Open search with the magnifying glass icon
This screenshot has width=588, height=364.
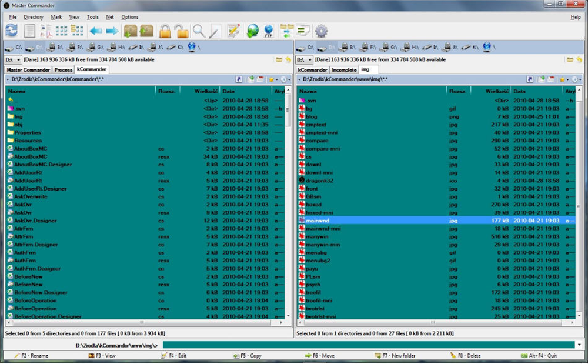tap(199, 31)
